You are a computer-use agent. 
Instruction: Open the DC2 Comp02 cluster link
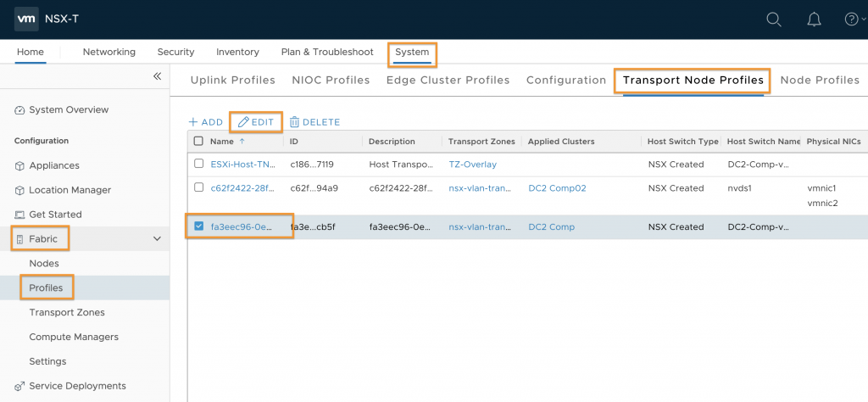558,188
